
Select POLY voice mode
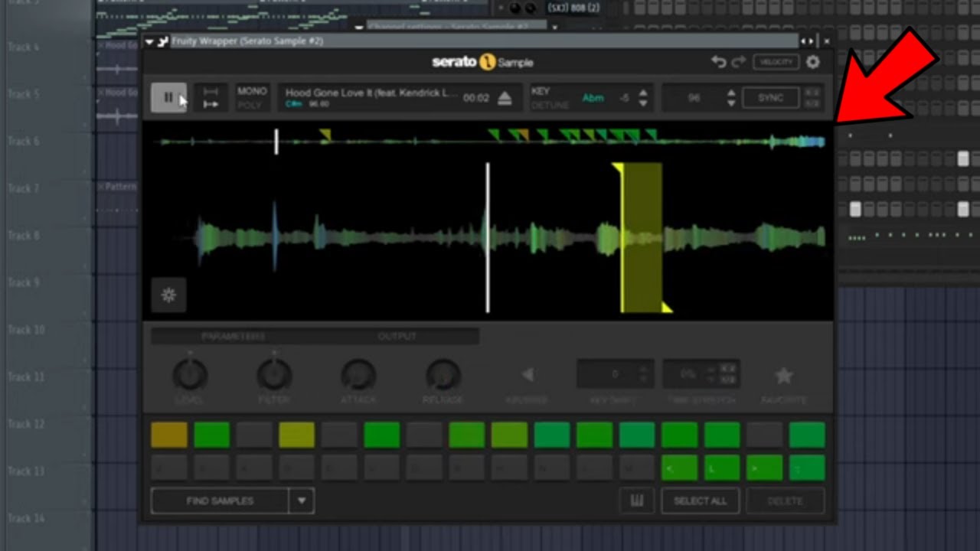click(x=250, y=105)
